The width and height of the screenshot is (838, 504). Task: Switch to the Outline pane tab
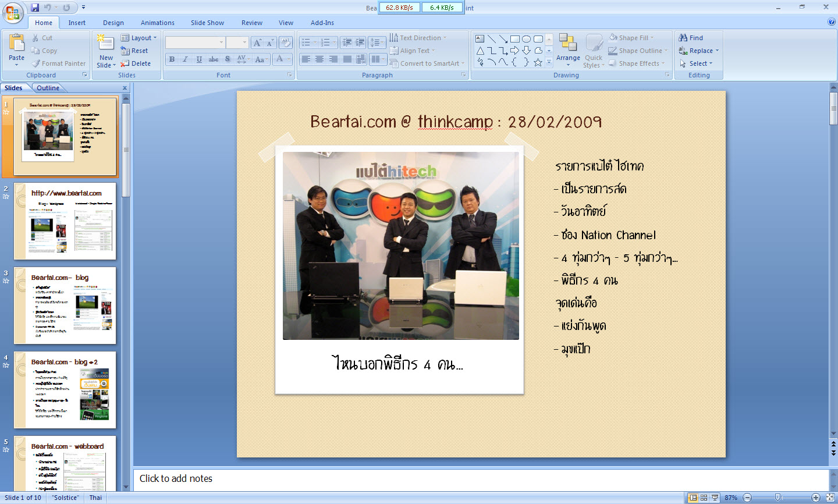[x=48, y=88]
